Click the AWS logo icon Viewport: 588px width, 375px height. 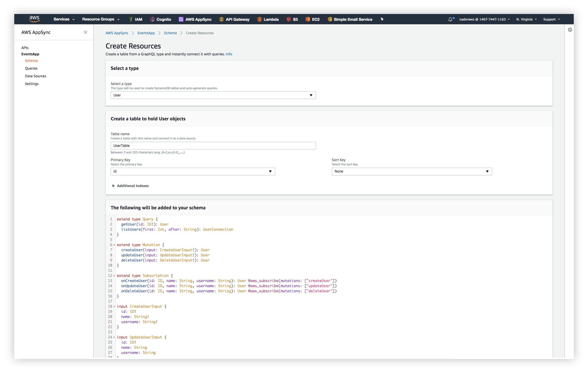(x=34, y=19)
